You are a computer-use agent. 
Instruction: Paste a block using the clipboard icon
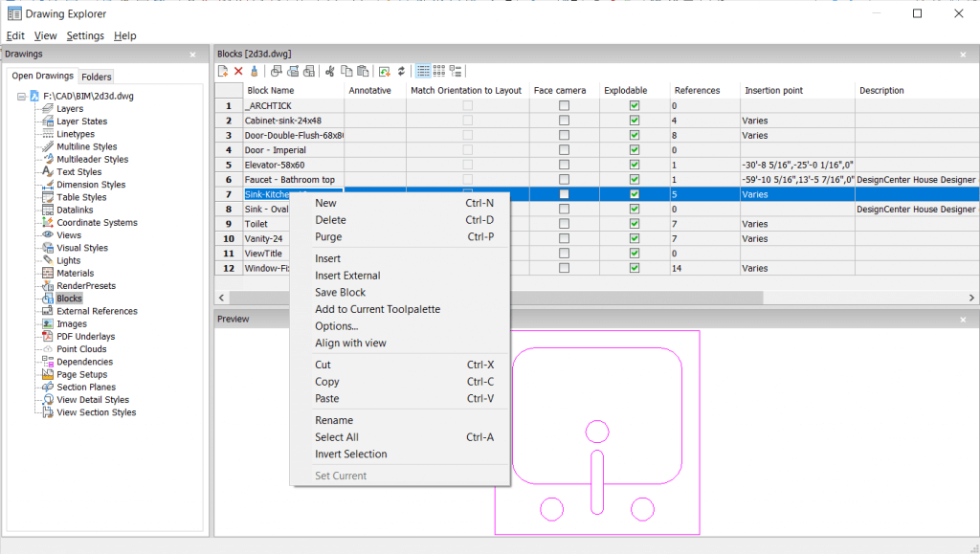[365, 71]
